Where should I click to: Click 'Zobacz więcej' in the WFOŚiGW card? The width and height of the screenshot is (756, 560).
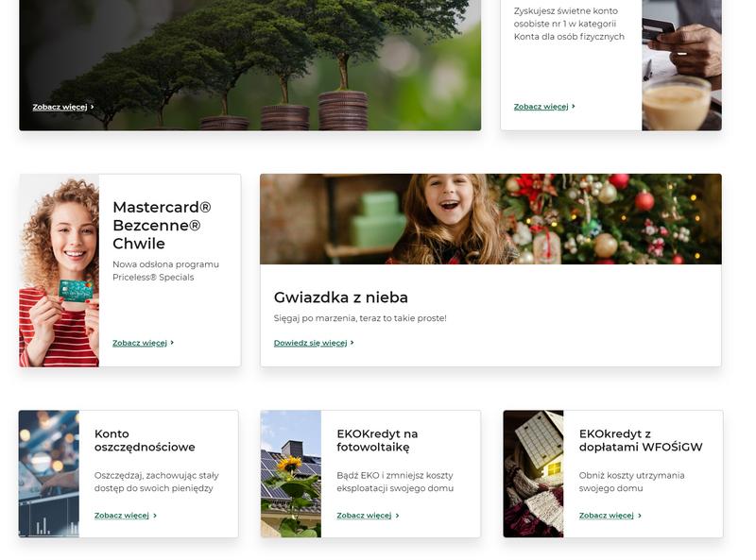coord(606,516)
